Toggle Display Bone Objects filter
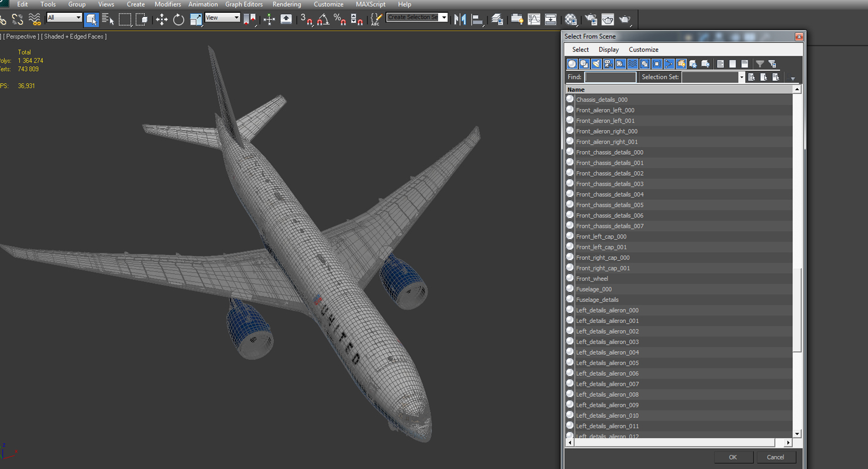 (x=669, y=64)
